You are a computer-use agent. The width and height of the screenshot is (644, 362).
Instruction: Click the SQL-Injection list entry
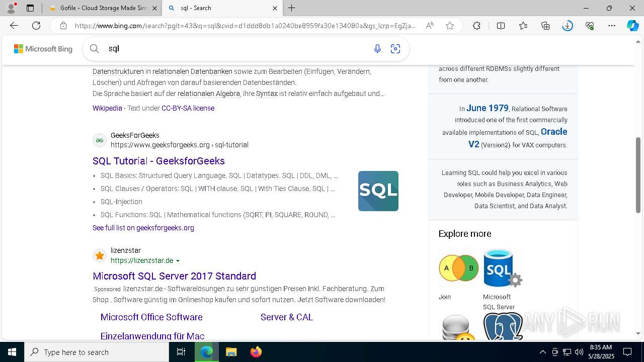121,202
